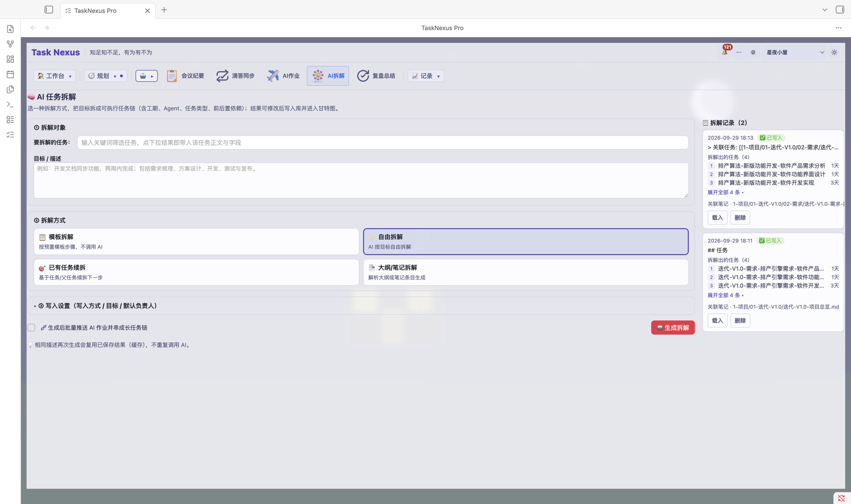Toggle the sun light-mode icon

pos(834,52)
